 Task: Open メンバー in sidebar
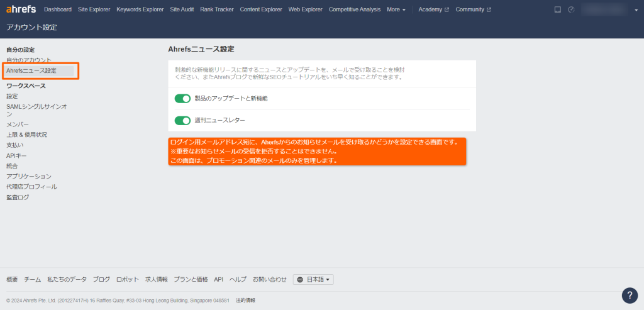pos(18,125)
